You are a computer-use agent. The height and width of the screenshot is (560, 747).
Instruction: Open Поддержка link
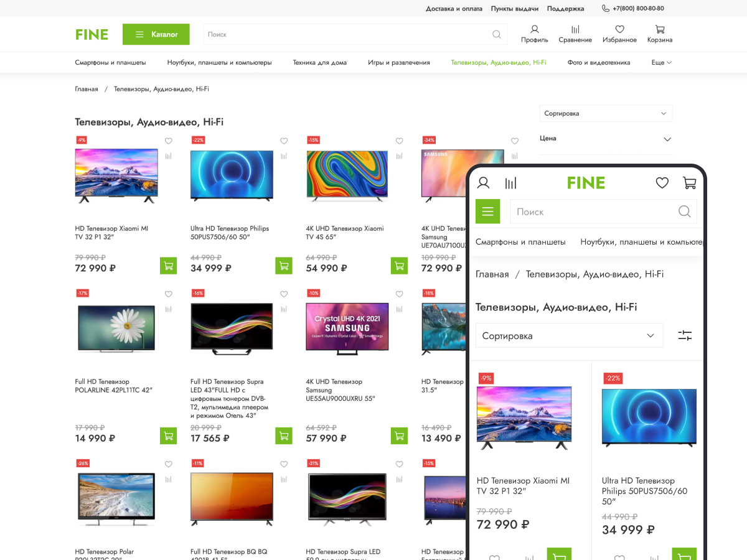566,9
